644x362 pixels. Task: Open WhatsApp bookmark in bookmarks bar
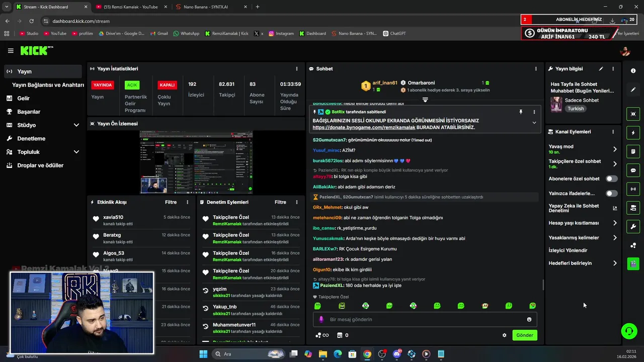point(186,33)
